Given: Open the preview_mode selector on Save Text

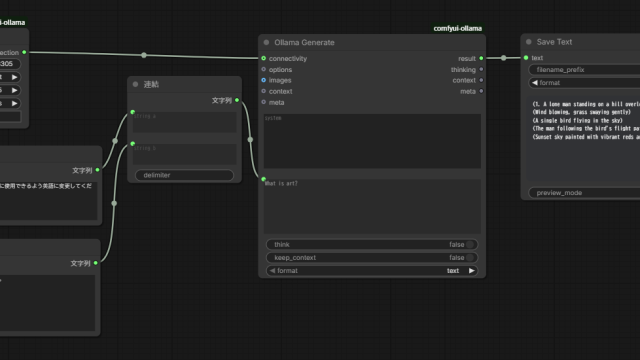Looking at the screenshot, I should 584,193.
